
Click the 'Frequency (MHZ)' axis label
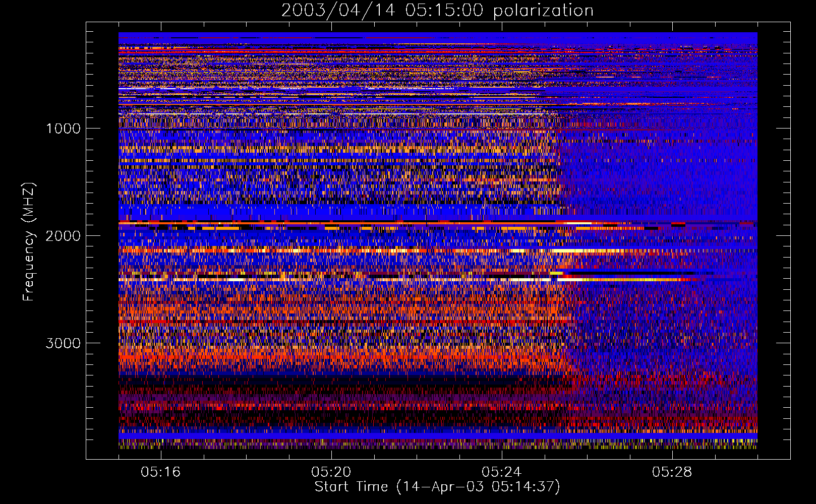pyautogui.click(x=29, y=242)
